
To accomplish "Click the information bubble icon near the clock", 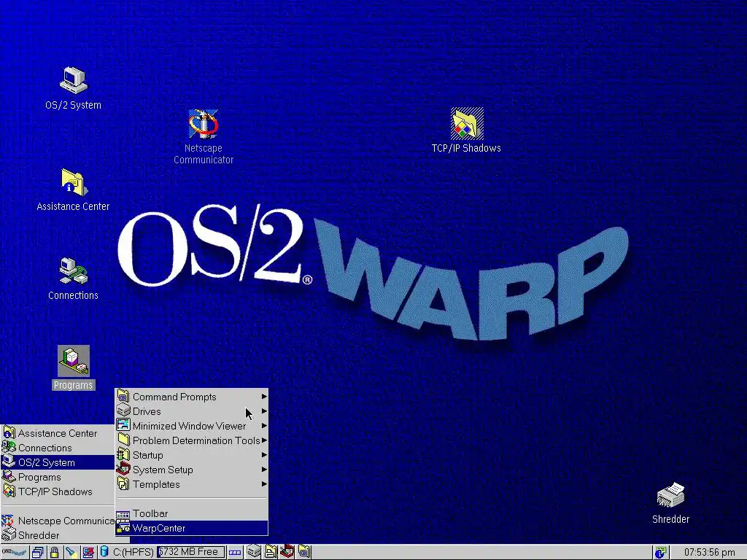I will click(x=660, y=553).
